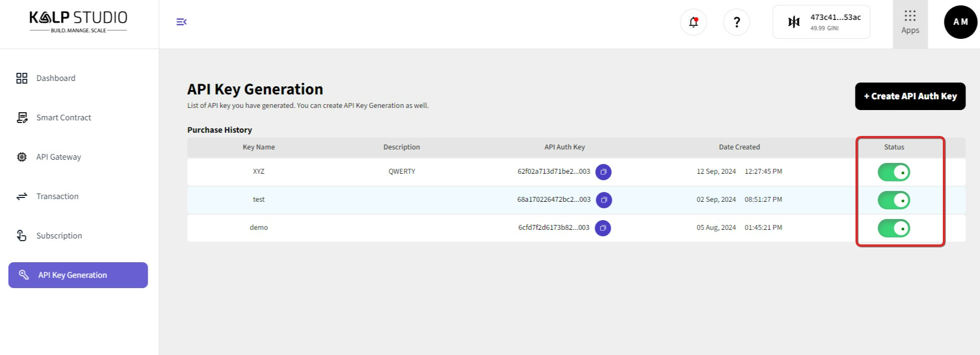The height and width of the screenshot is (355, 980).
Task: Click the help question mark icon
Action: [736, 22]
